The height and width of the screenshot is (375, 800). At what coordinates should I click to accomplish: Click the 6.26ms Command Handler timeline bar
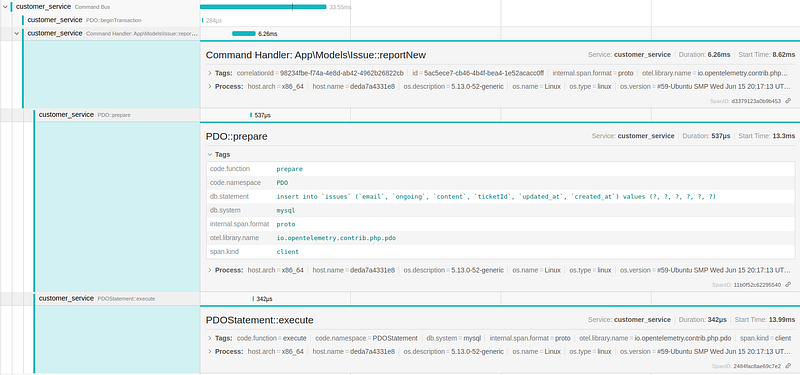click(243, 33)
